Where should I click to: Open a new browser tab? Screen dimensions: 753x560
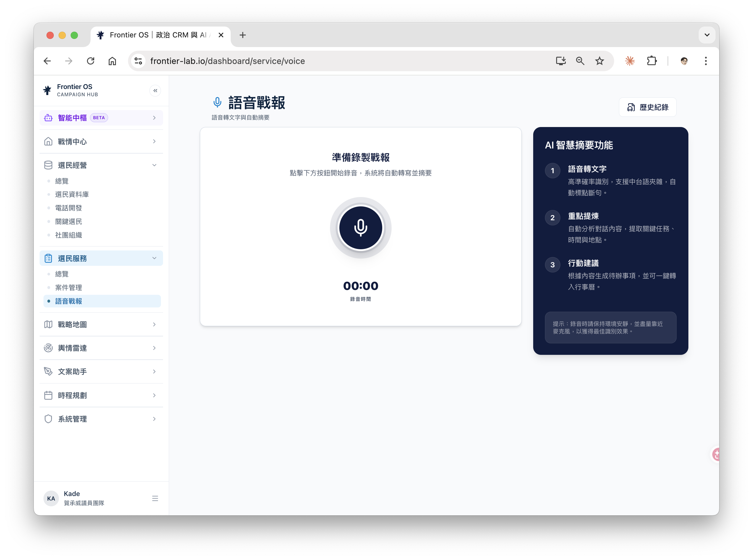pyautogui.click(x=242, y=35)
